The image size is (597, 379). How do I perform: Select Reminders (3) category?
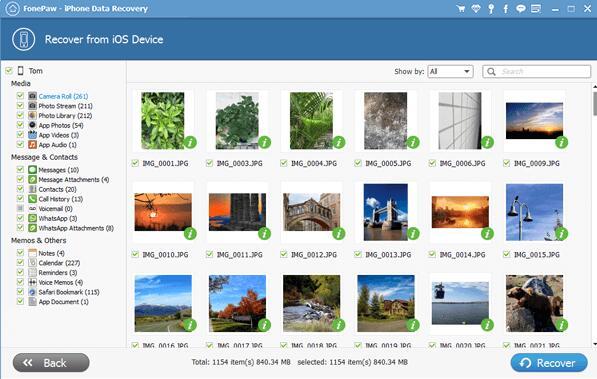[x=58, y=273]
